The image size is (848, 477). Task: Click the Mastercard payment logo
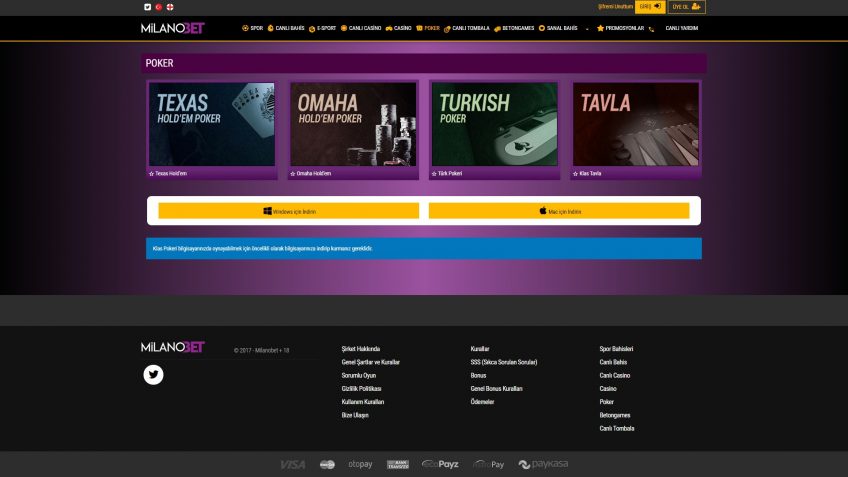(x=327, y=465)
